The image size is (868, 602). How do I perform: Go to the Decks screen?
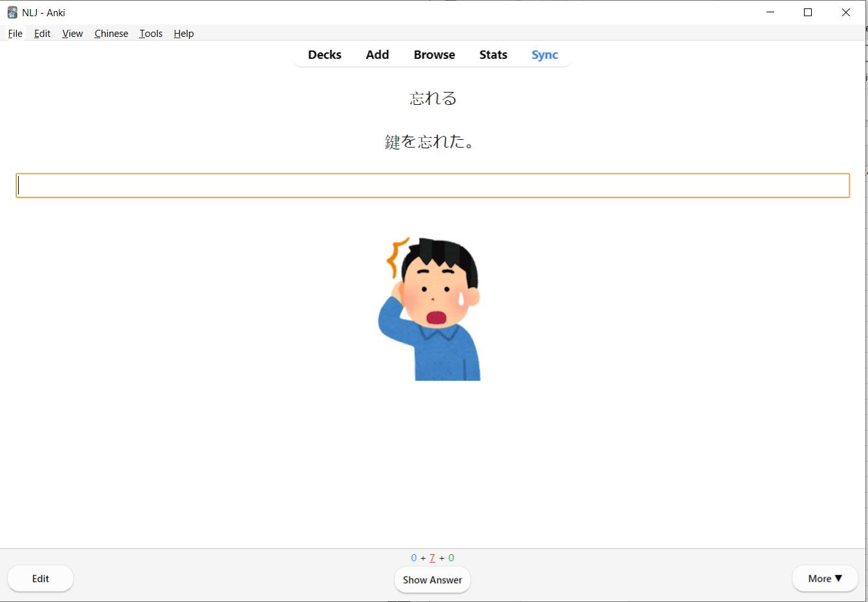click(325, 55)
